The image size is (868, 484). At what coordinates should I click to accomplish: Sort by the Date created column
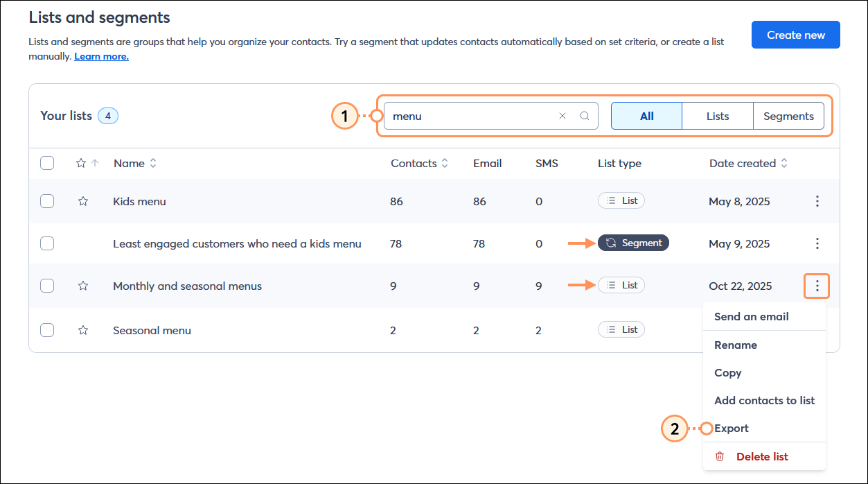coord(748,164)
